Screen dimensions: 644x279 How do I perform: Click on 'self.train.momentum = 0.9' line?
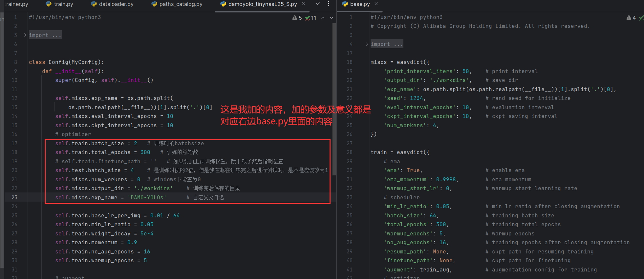96,242
